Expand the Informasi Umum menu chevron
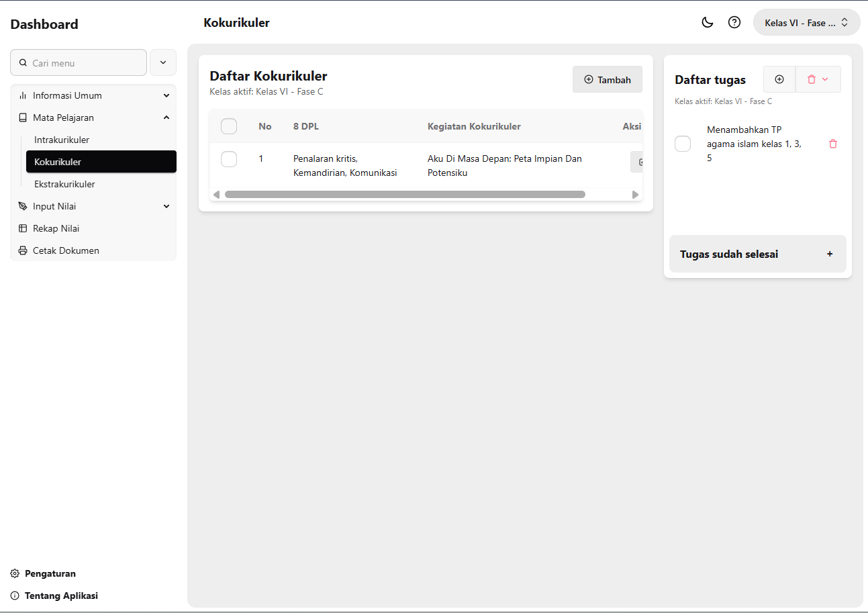The image size is (868, 613). [x=166, y=95]
